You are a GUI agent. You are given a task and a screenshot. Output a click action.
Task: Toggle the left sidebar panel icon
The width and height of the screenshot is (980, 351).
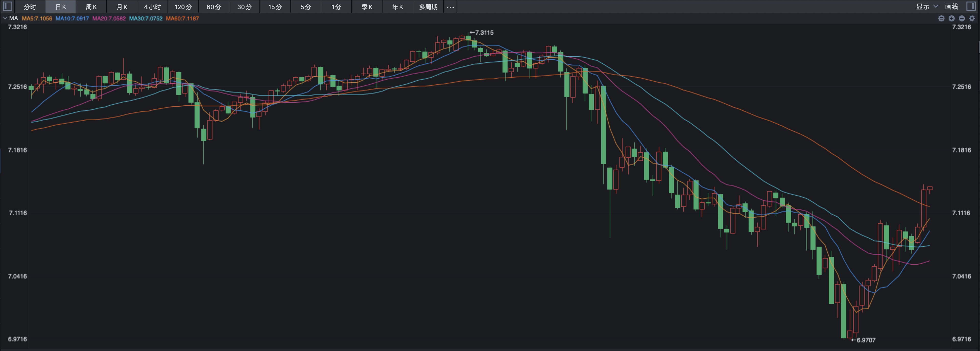pos(8,6)
